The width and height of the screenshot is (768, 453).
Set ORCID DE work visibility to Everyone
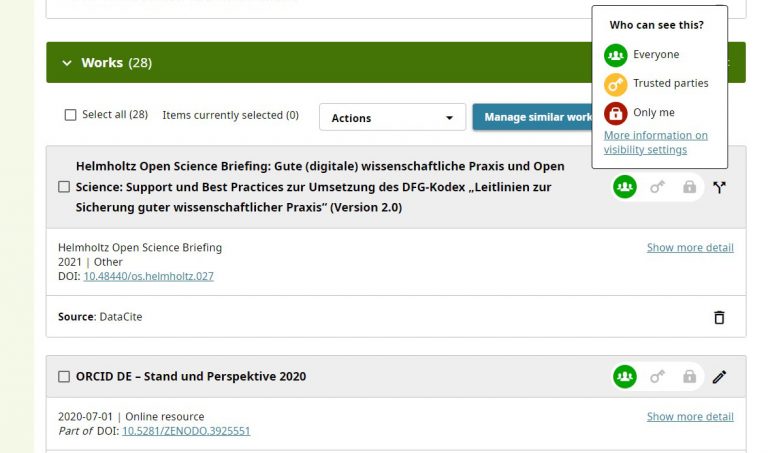coord(625,377)
